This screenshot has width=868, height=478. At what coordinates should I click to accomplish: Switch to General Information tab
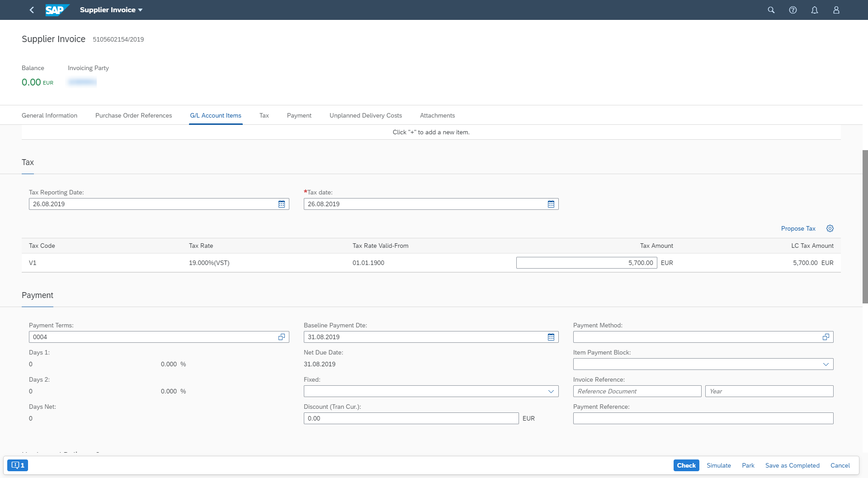(49, 115)
